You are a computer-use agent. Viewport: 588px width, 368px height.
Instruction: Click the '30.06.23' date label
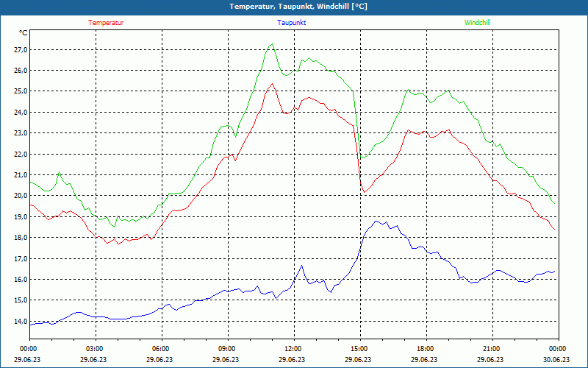click(x=556, y=359)
